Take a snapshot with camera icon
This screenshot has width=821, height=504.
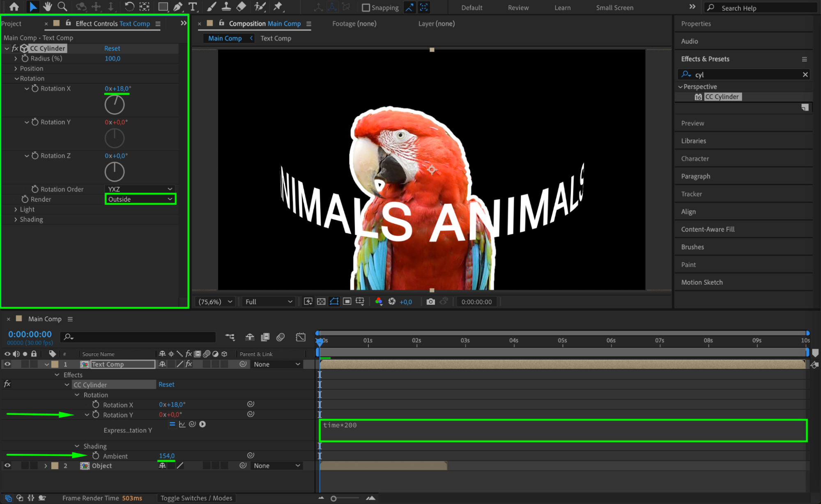pyautogui.click(x=430, y=301)
